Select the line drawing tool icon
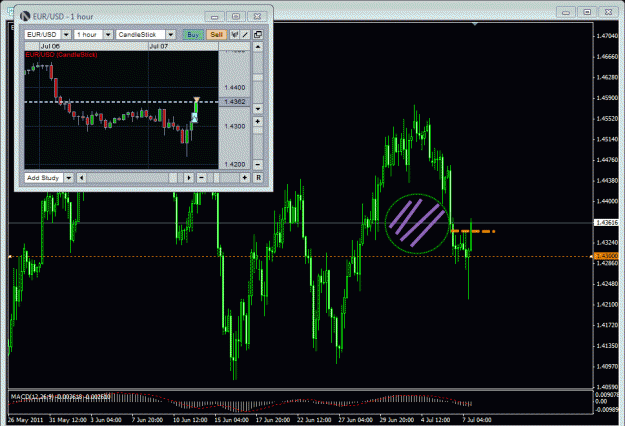Viewport: 625px width, 426px height. [245, 35]
